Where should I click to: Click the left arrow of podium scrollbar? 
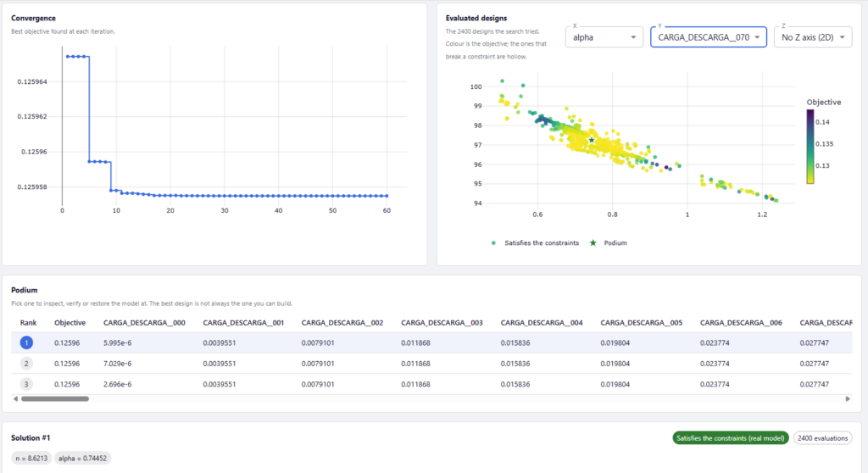click(15, 398)
